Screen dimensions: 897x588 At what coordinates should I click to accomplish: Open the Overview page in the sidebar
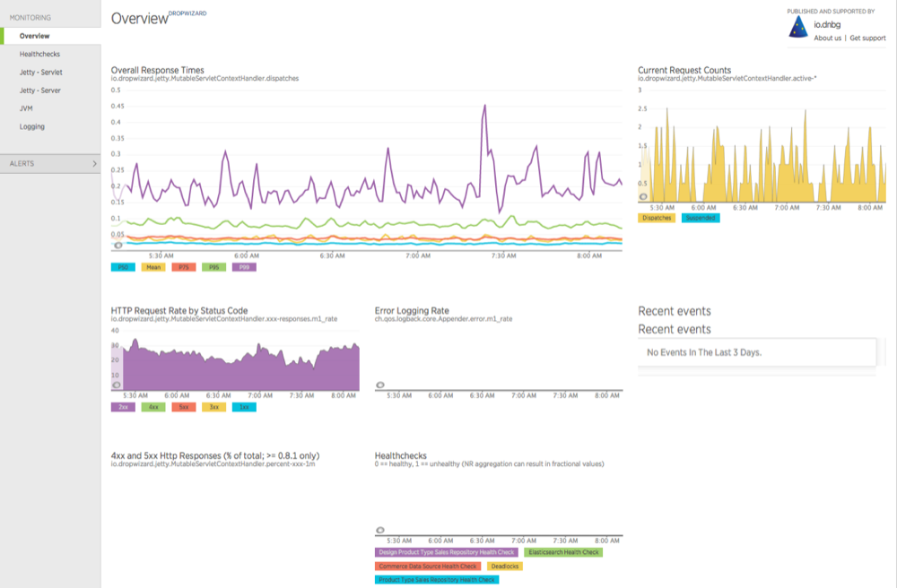[50, 36]
